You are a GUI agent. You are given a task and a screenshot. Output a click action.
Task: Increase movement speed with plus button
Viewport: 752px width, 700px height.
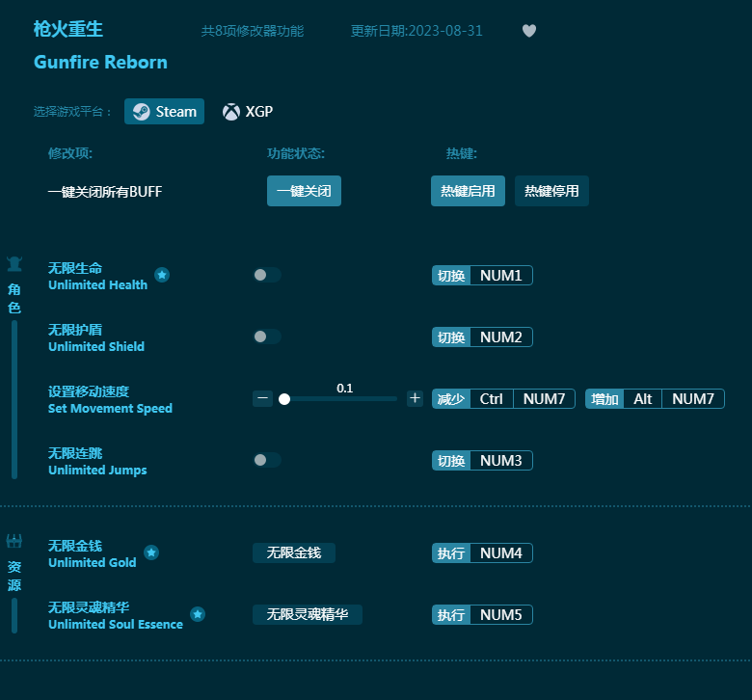coord(415,398)
